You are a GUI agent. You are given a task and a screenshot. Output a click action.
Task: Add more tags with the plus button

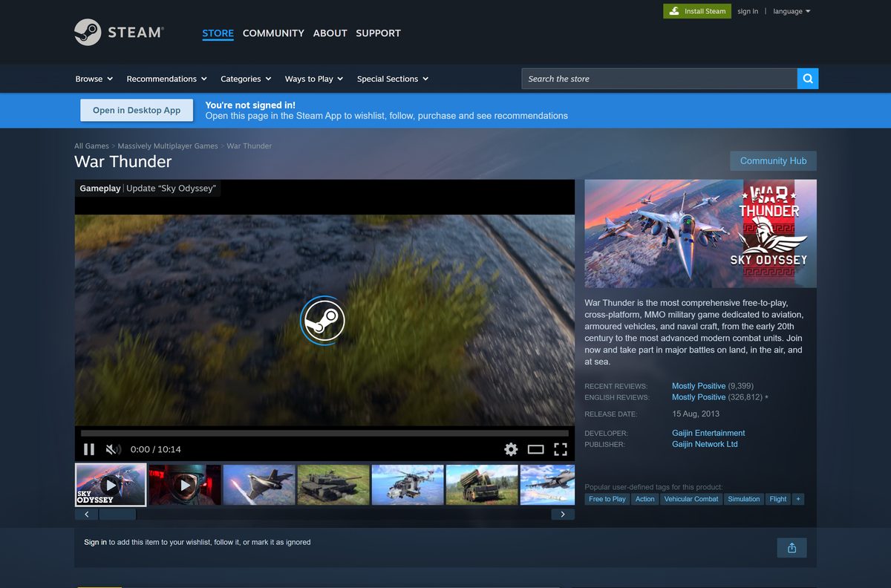point(798,499)
